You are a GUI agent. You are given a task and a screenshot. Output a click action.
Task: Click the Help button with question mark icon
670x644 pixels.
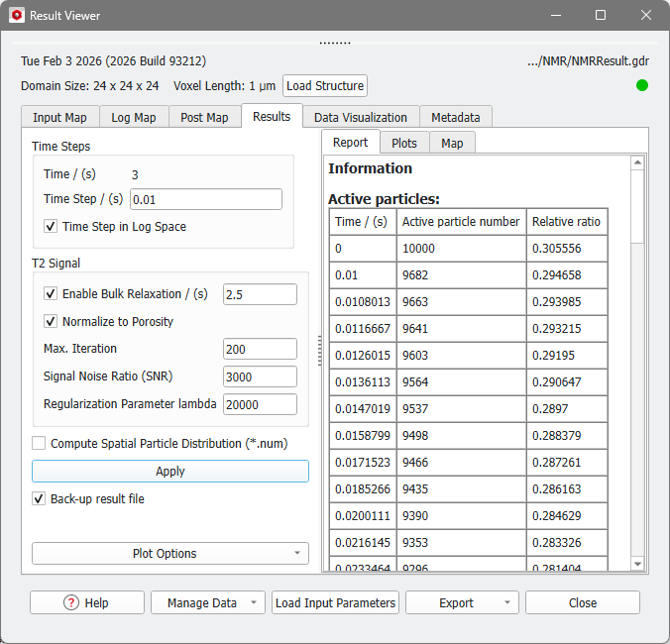(x=87, y=602)
